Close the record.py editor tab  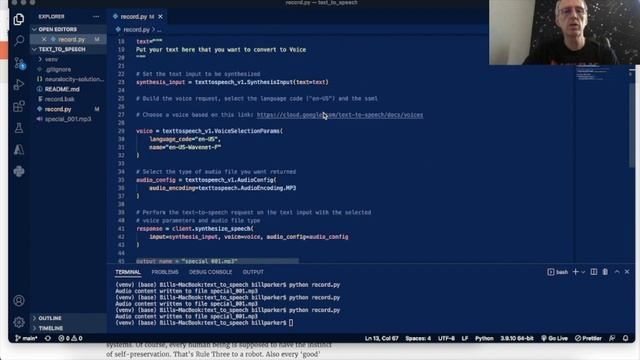point(160,17)
